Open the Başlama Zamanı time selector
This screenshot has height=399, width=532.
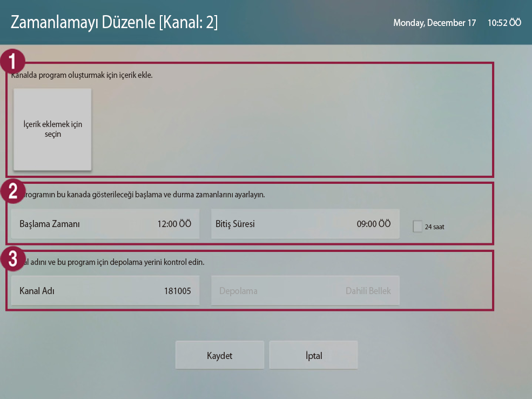tap(105, 224)
